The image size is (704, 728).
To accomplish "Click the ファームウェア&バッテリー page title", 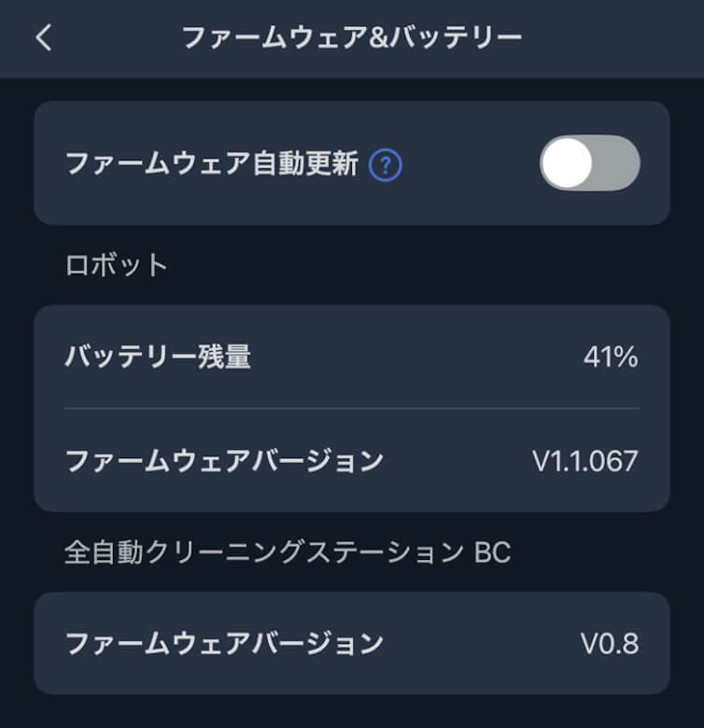I will [x=351, y=37].
